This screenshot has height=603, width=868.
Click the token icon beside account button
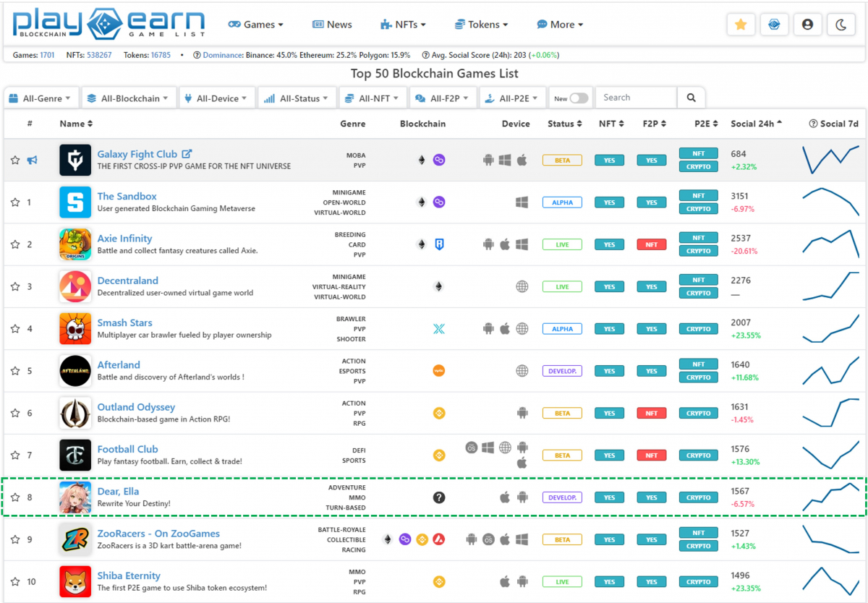(x=773, y=25)
